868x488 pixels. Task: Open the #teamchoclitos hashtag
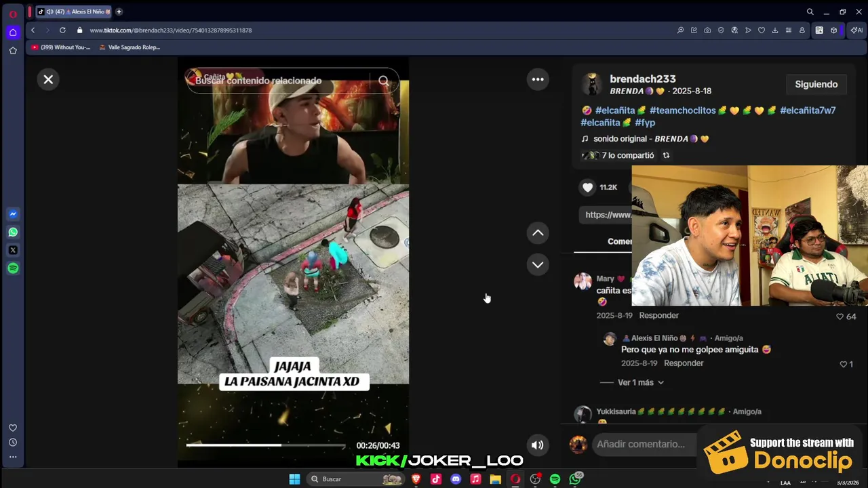pos(683,110)
